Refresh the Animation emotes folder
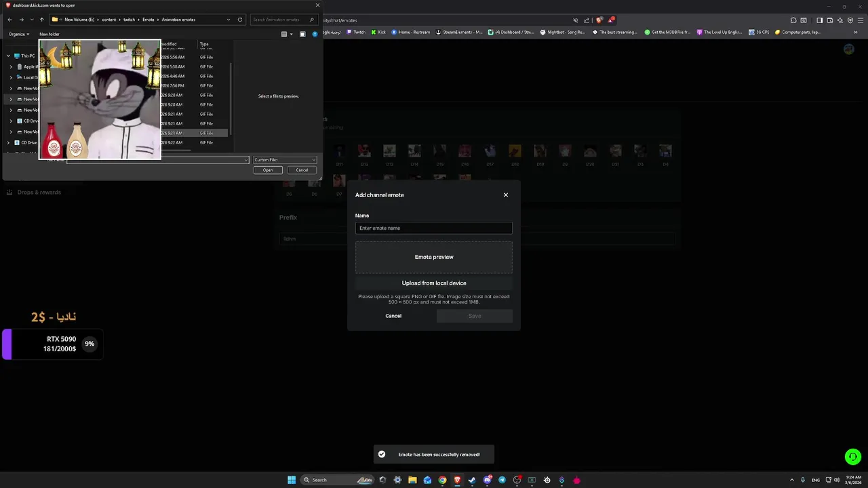868x488 pixels. 240,20
